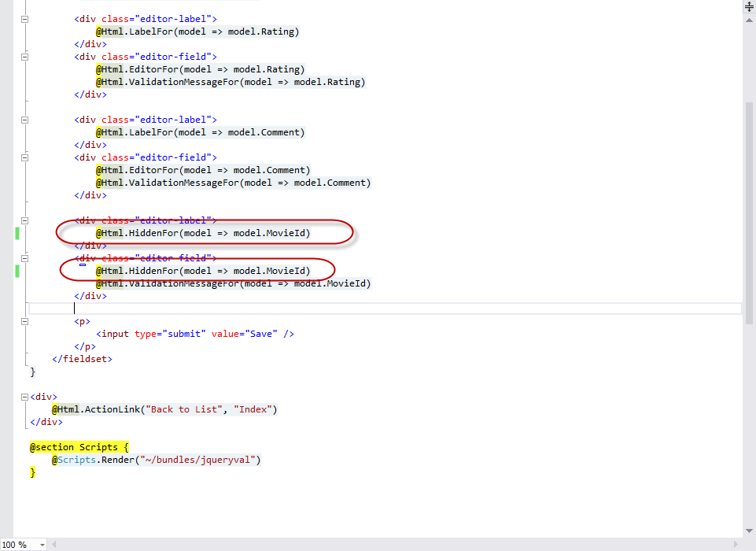Collapse the Rating editor-label div block
Viewport: 756px width, 551px height.
tap(24, 20)
